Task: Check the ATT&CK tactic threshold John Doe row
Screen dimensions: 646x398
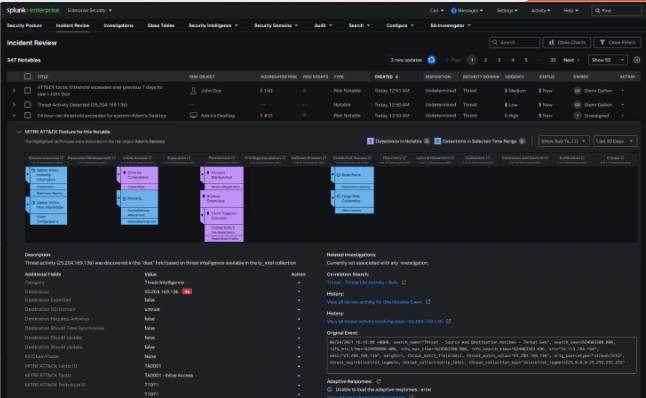Action: (x=28, y=91)
